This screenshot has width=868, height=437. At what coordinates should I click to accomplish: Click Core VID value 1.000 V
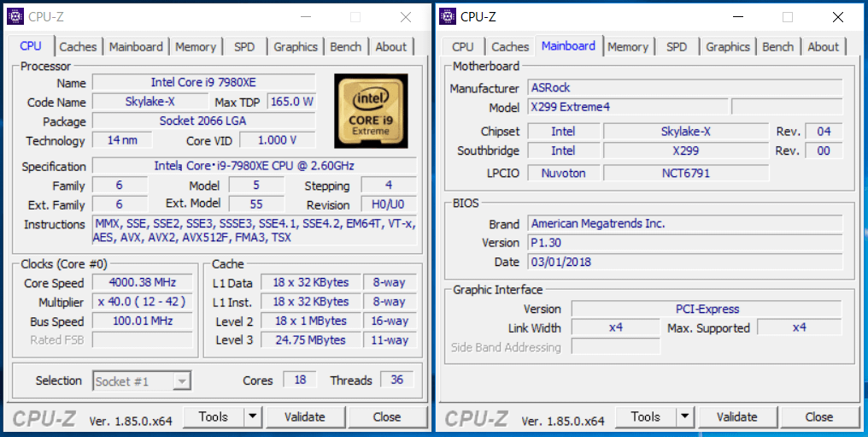click(278, 140)
